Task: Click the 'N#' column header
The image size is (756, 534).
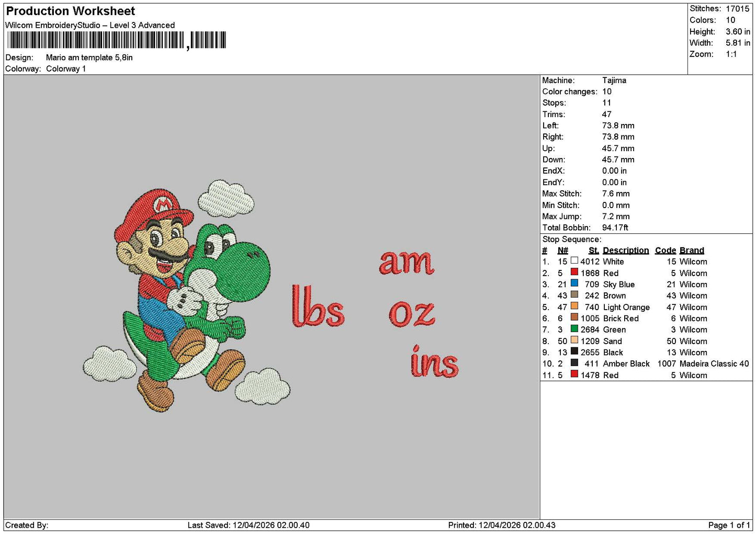Action: pos(563,251)
